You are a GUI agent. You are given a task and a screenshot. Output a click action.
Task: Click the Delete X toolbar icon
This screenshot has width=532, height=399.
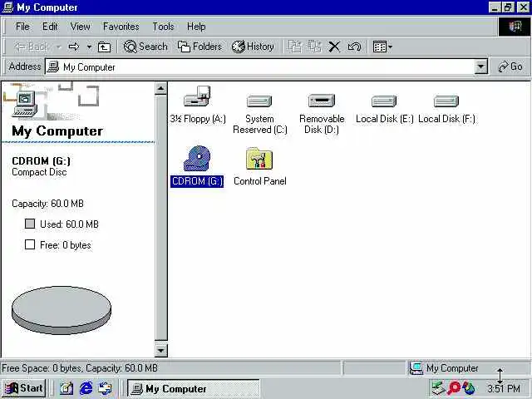pyautogui.click(x=334, y=47)
